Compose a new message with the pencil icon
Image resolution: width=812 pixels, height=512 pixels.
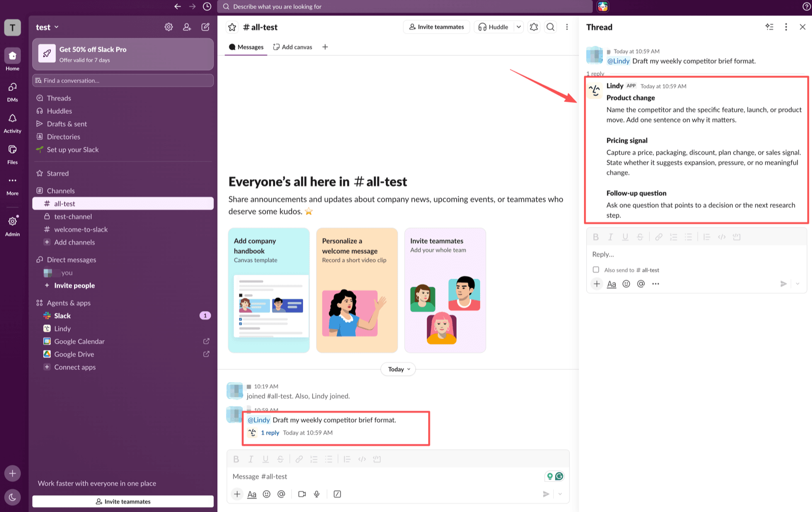[205, 27]
